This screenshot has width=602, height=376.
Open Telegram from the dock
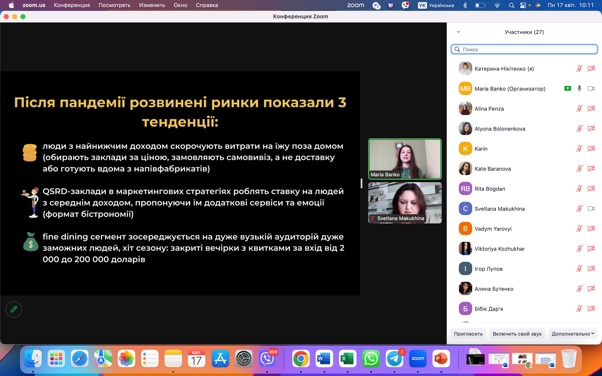(x=394, y=359)
